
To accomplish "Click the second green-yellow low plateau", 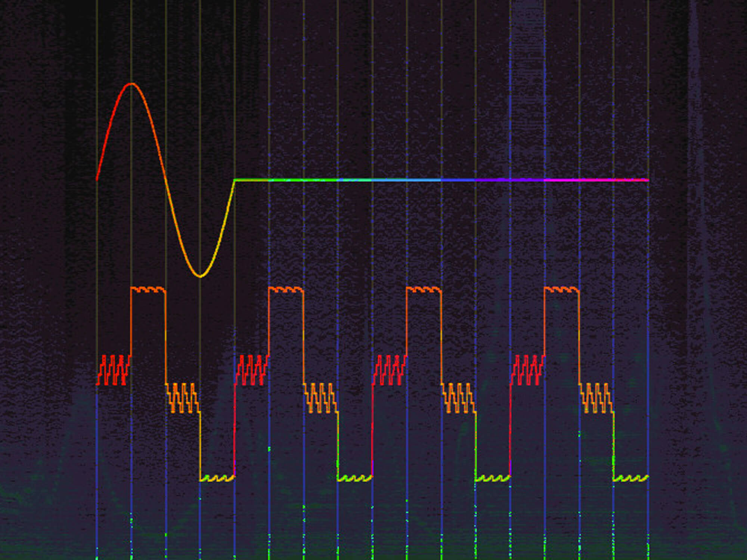I will coord(355,478).
